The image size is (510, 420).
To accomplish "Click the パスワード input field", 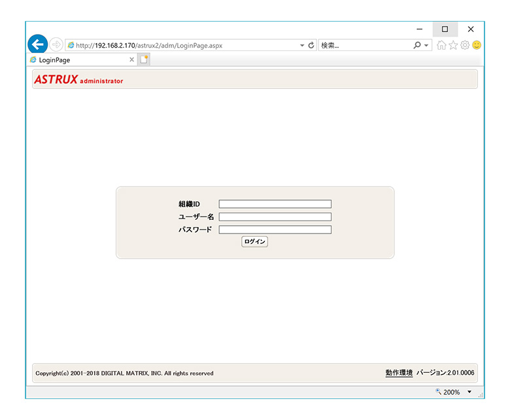I will point(275,230).
